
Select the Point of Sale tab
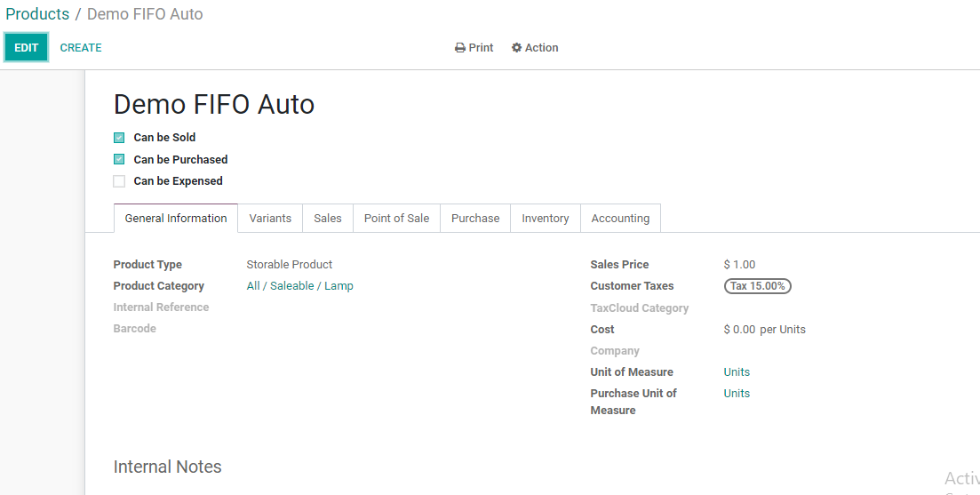coord(396,219)
